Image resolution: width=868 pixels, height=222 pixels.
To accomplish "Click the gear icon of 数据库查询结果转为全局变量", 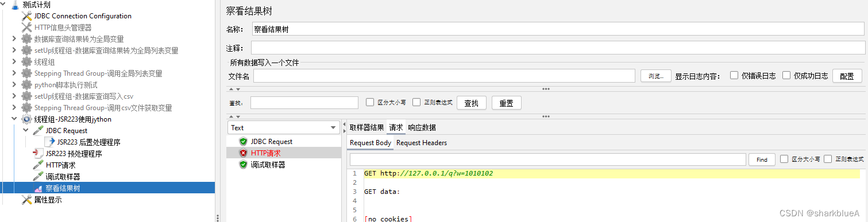I will (26, 39).
